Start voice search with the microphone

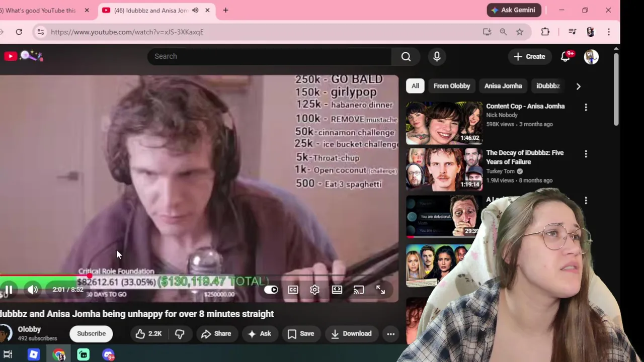[437, 56]
